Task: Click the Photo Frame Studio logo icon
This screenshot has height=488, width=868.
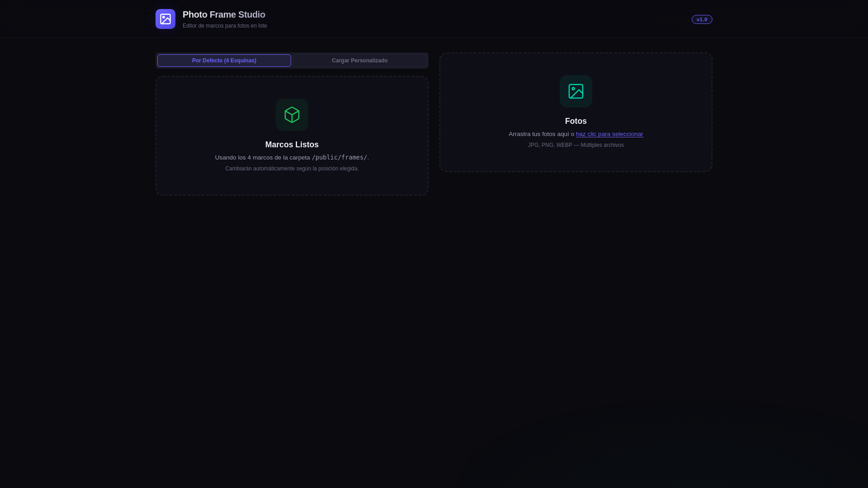Action: 165,19
